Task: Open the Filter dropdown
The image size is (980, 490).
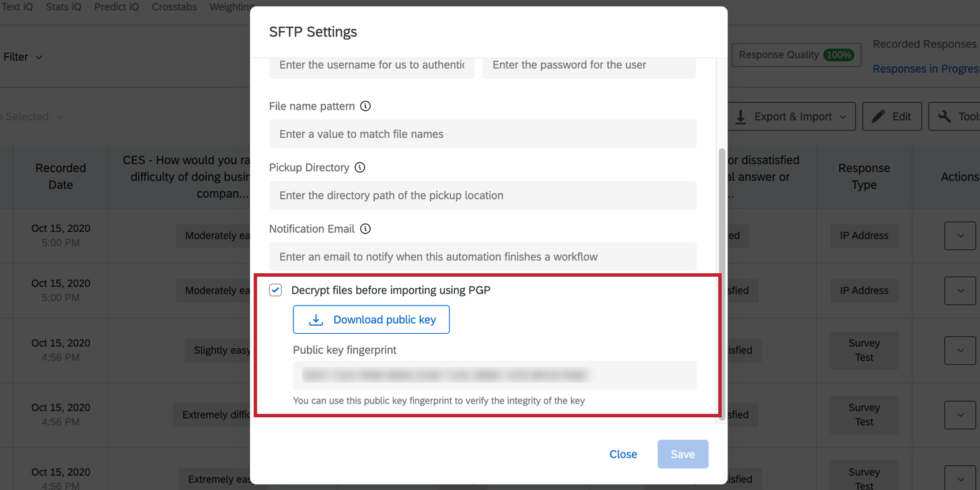Action: point(23,56)
